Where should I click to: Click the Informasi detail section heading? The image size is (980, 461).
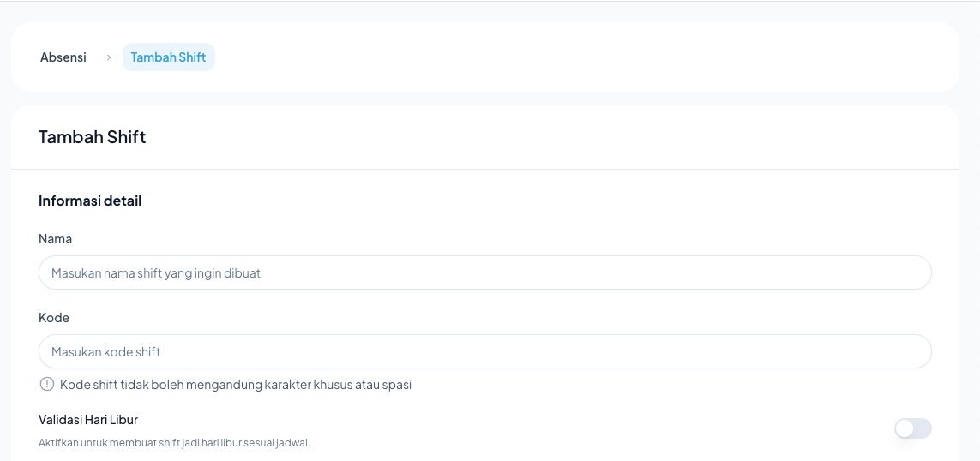tap(90, 201)
